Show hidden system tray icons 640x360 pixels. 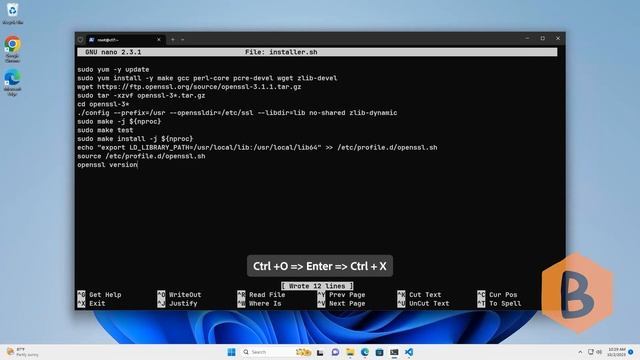click(x=580, y=352)
